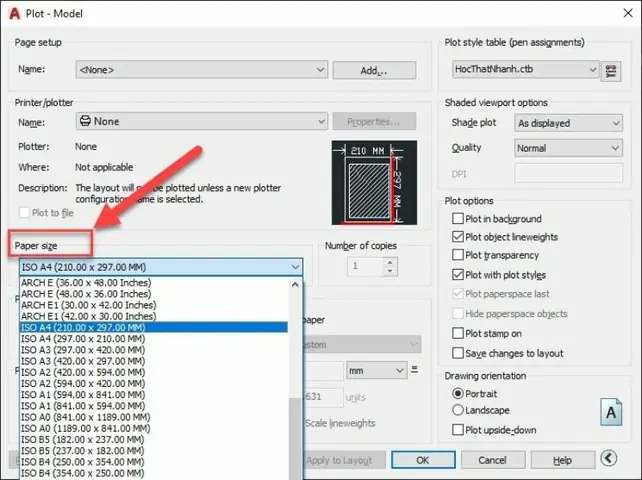Decrease number of copies with down arrow
Screen dimensions: 642x480
click(390, 271)
